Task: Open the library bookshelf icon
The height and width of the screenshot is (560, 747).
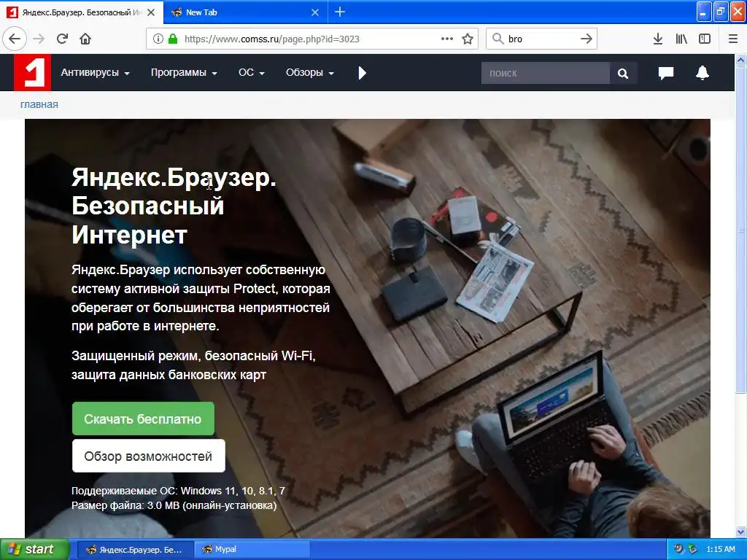Action: tap(681, 39)
